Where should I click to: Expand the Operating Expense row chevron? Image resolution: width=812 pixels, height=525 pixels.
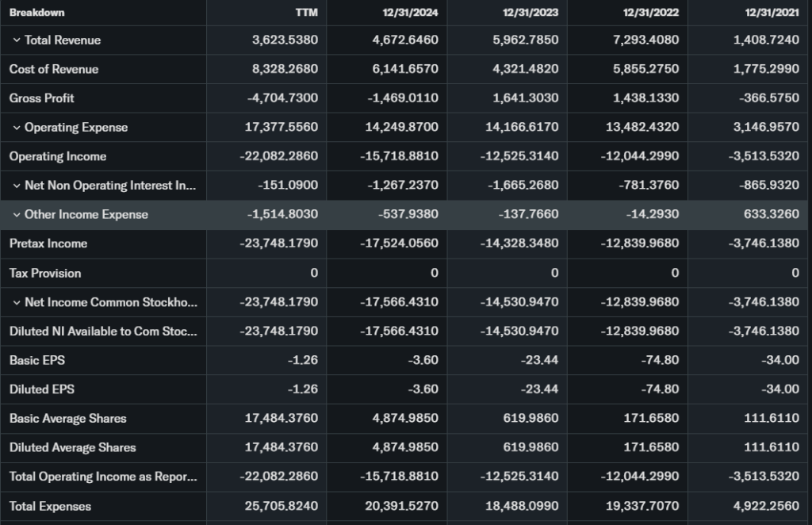[x=16, y=128]
